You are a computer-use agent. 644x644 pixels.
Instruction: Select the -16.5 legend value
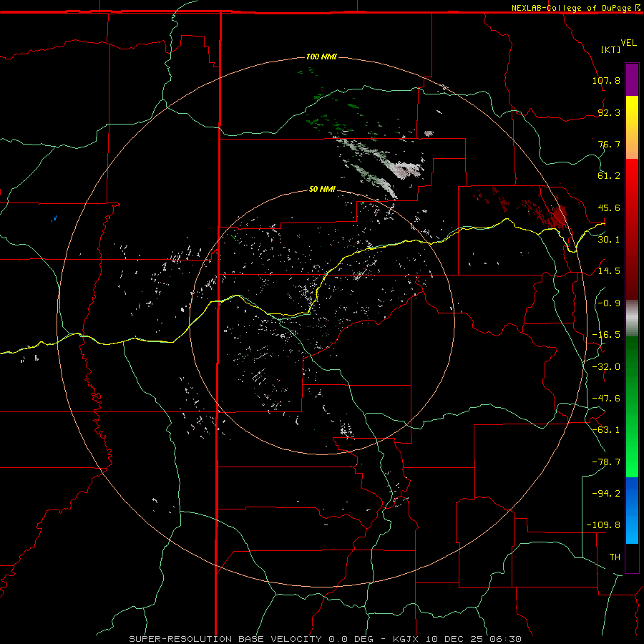pyautogui.click(x=606, y=335)
